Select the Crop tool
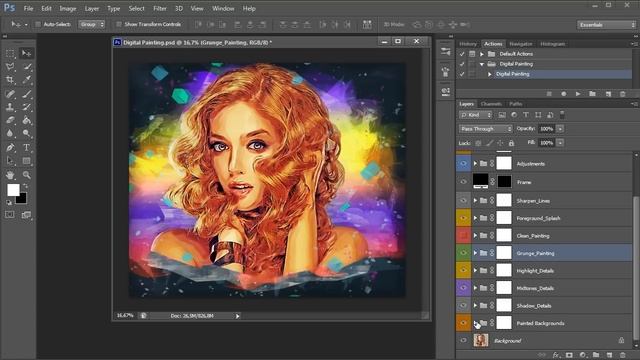The height and width of the screenshot is (360, 640). tap(10, 80)
